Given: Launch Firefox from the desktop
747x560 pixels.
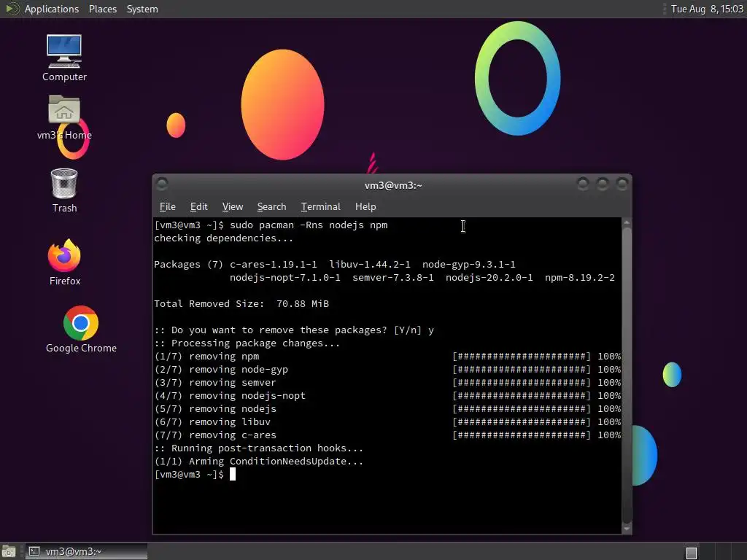Looking at the screenshot, I should pos(64,262).
